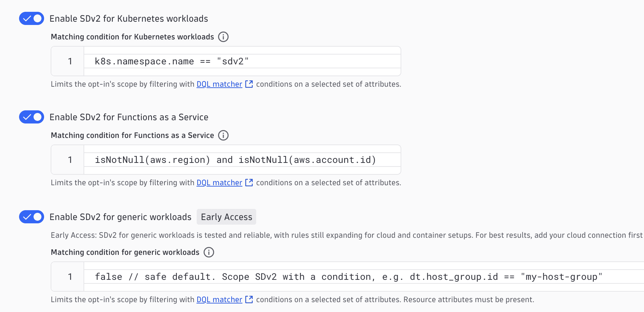The width and height of the screenshot is (644, 312).
Task: Click external link icon beside Kubernetes DQL matcher
Action: 249,84
